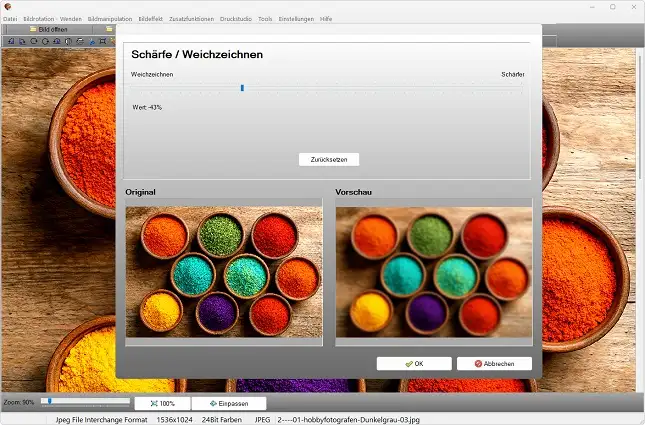Click the Einpassen button
Screen dimensions: 645x425
point(228,403)
